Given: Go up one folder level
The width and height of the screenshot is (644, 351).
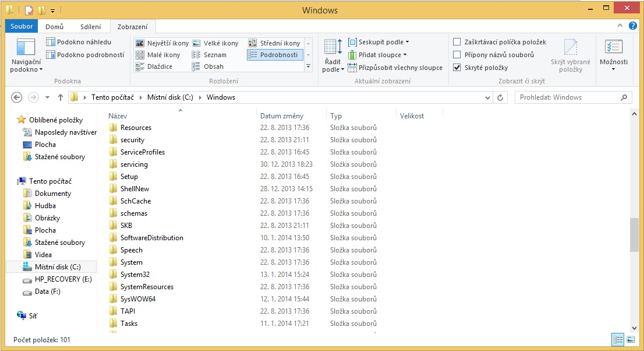Looking at the screenshot, I should click(61, 97).
